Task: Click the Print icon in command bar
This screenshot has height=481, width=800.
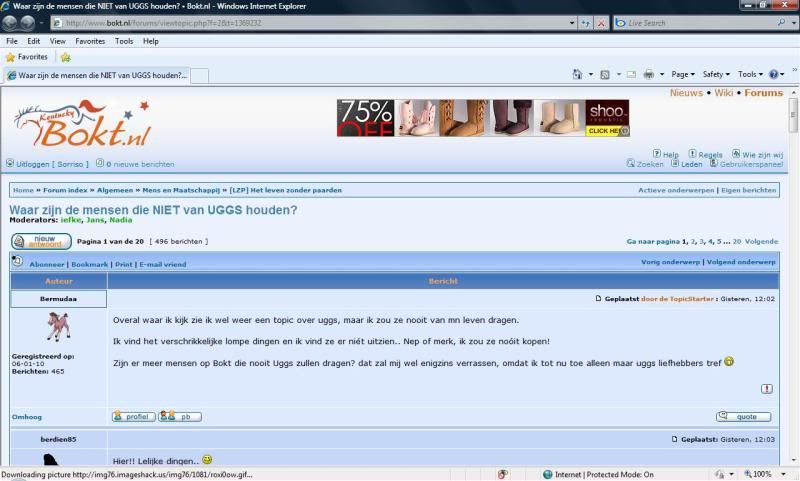Action: (x=648, y=74)
